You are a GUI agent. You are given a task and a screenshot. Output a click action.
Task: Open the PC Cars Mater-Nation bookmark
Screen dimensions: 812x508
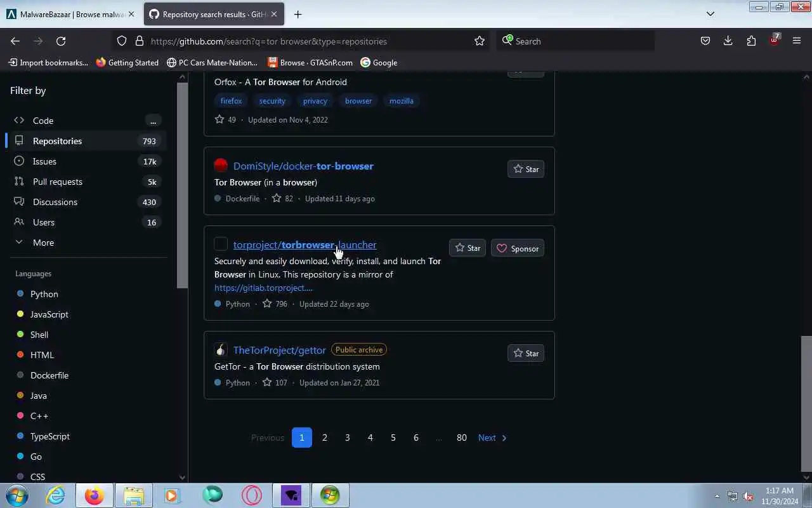[x=212, y=62]
